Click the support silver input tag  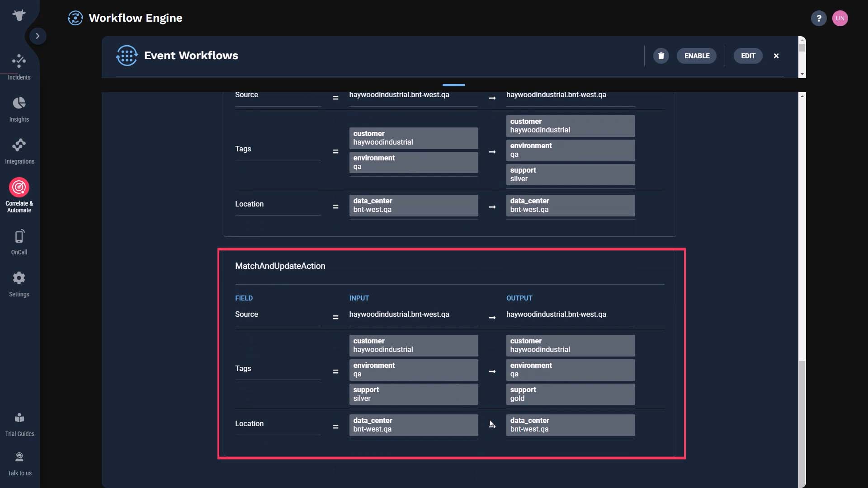(x=413, y=394)
